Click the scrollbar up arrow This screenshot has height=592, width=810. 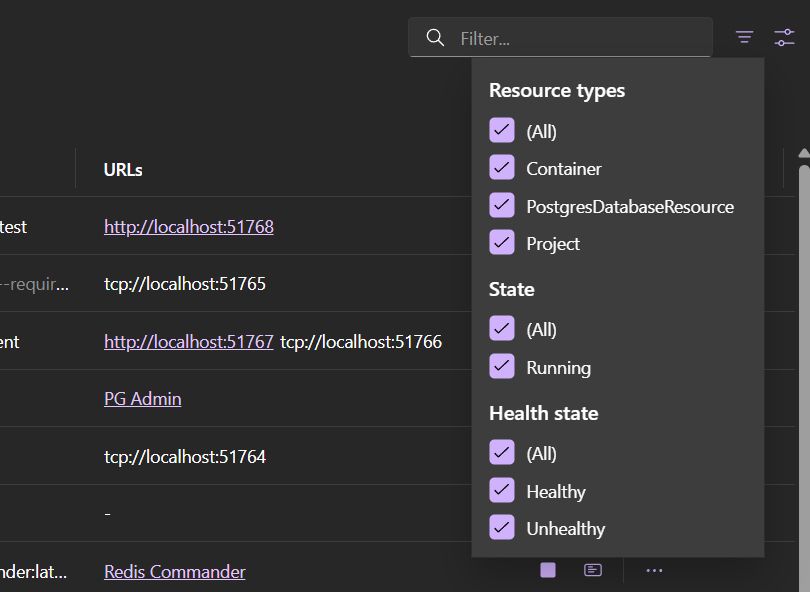804,153
